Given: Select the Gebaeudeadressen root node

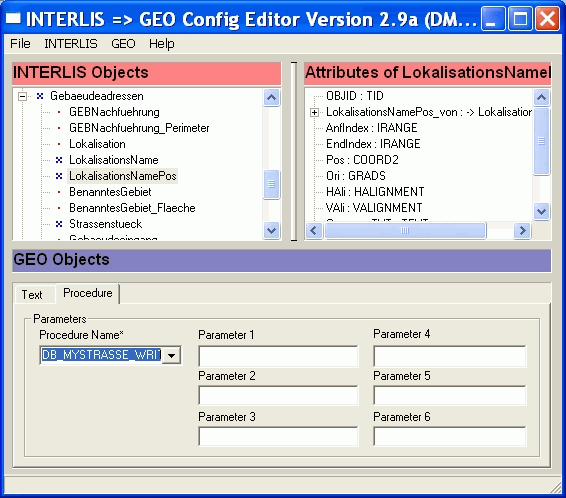Looking at the screenshot, I should (x=97, y=96).
